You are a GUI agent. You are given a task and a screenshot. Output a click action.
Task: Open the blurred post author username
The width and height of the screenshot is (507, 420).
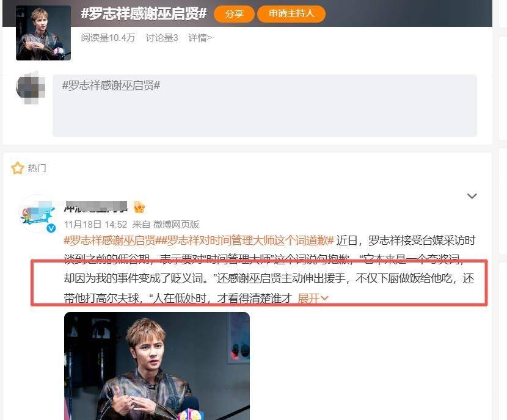coord(96,207)
